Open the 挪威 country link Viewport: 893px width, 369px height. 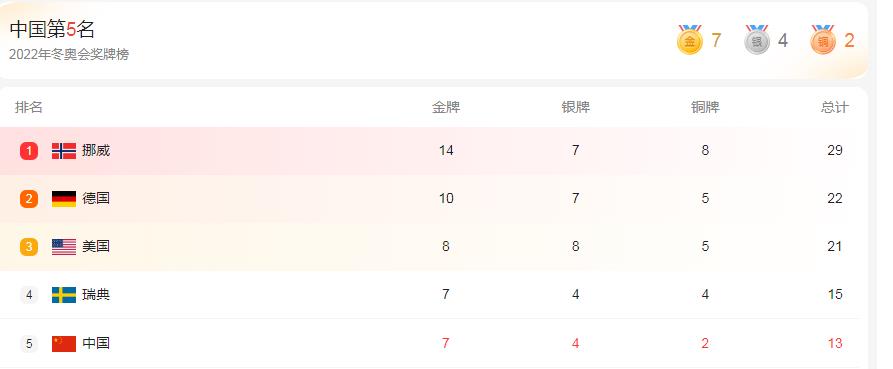pyautogui.click(x=96, y=151)
